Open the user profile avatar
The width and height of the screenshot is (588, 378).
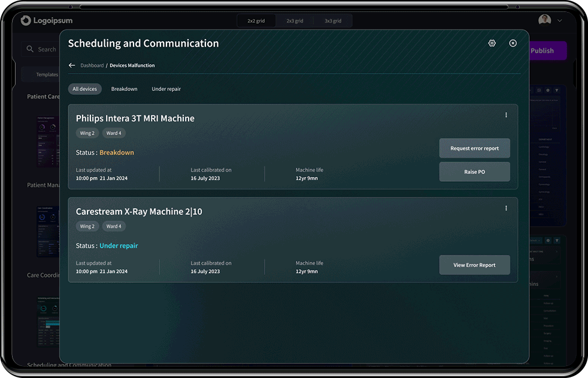[x=544, y=20]
